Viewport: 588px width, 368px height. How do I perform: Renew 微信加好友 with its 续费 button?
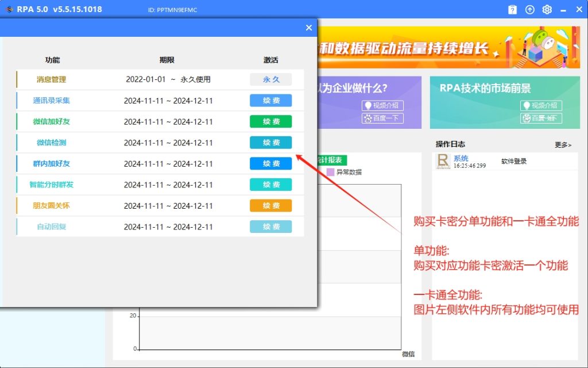pyautogui.click(x=270, y=121)
